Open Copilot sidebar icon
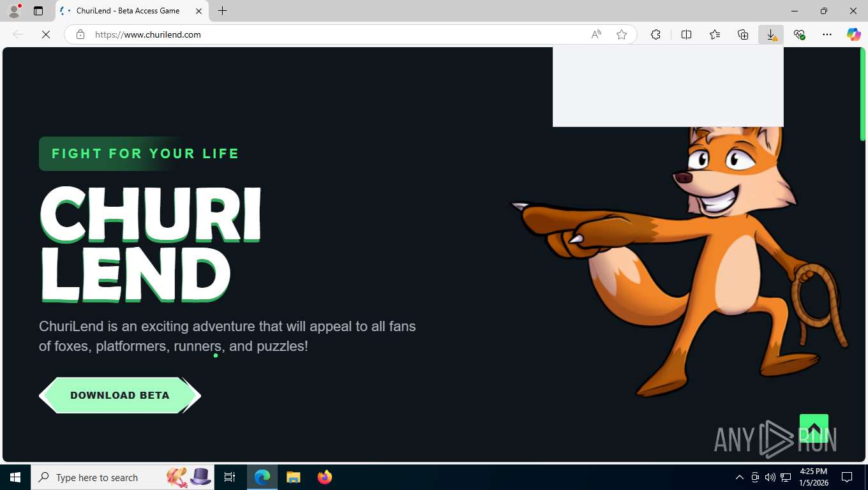868x490 pixels. click(854, 34)
